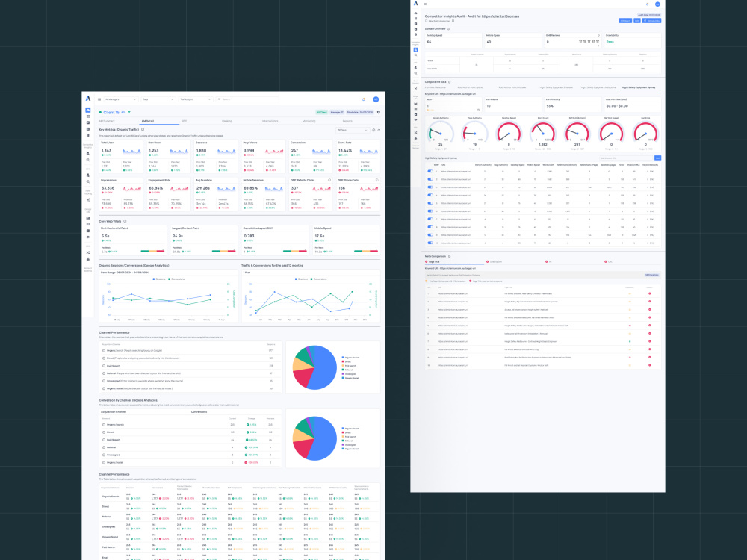This screenshot has width=747, height=560.
Task: Click notification bell in Competitor Insights window
Action: tap(647, 4)
